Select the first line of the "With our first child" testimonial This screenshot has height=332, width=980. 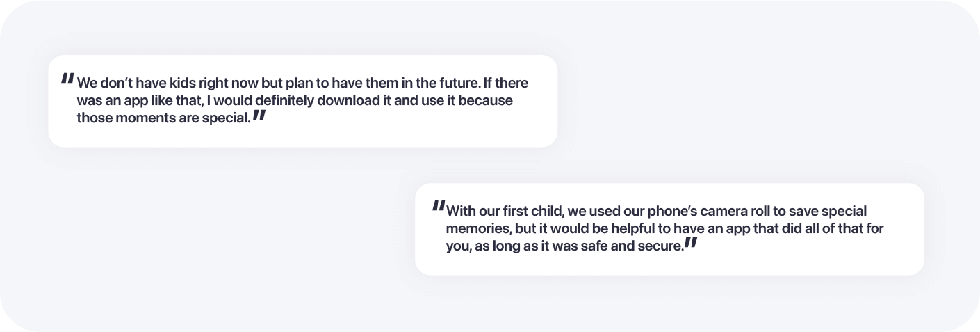[x=656, y=211]
